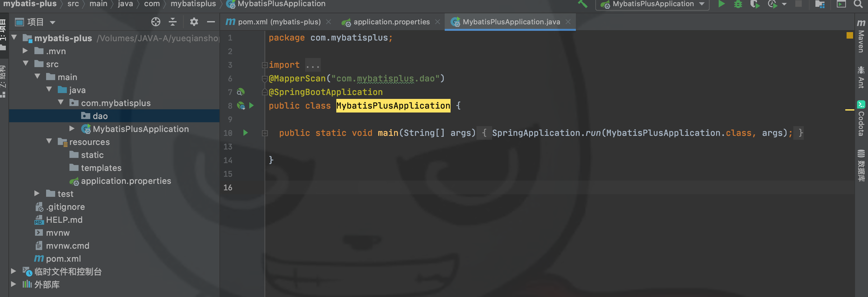Expand 临时文件和控制台 node
Image resolution: width=868 pixels, height=297 pixels.
[x=14, y=271]
